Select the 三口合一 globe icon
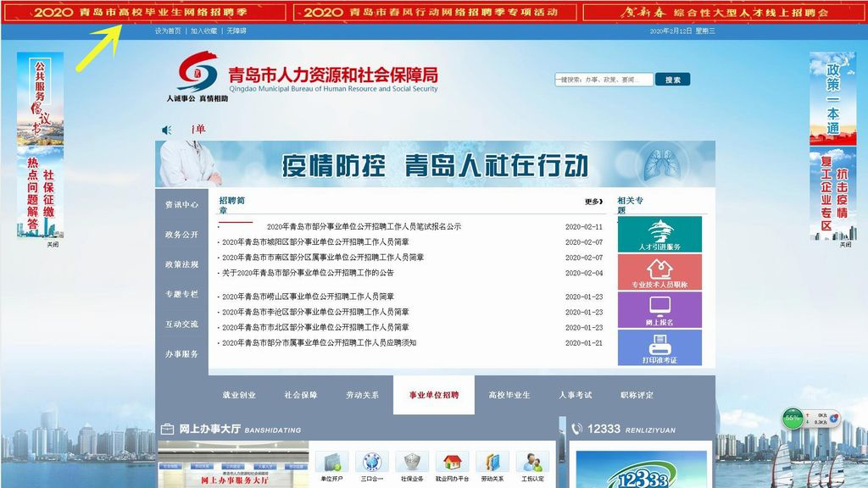Image resolution: width=868 pixels, height=488 pixels. point(370,462)
